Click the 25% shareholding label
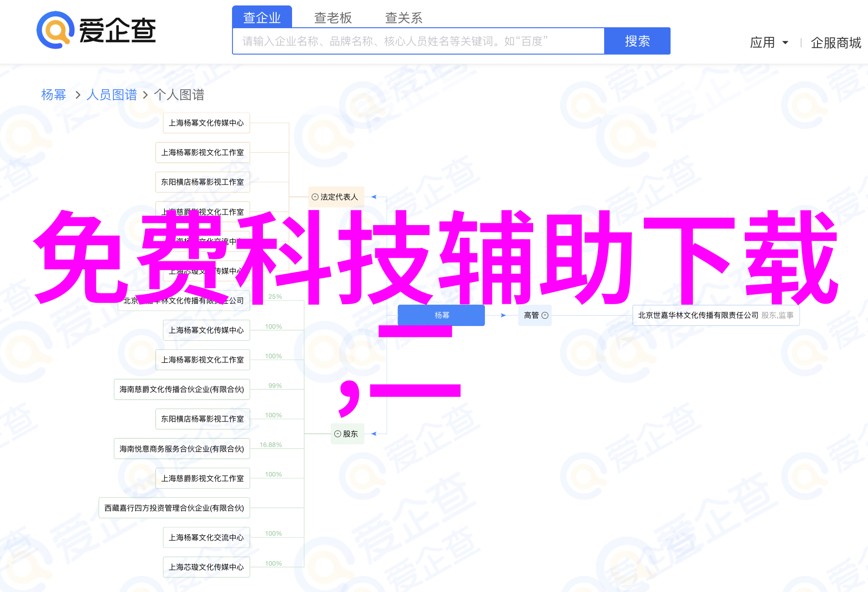The height and width of the screenshot is (592, 868). tap(275, 296)
